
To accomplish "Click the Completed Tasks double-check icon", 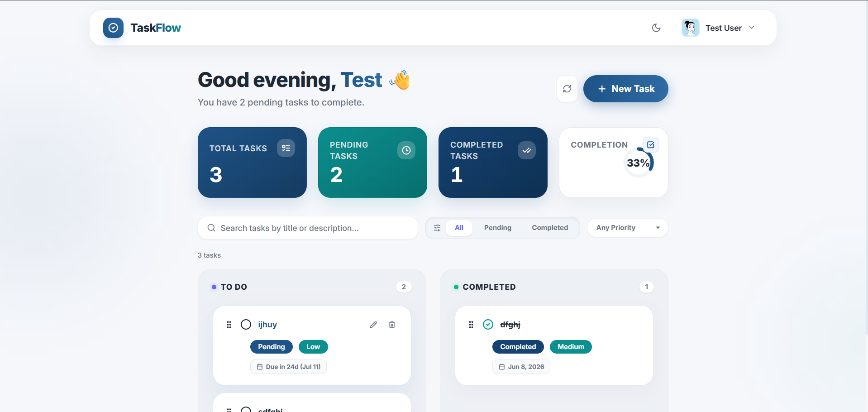I will 527,150.
